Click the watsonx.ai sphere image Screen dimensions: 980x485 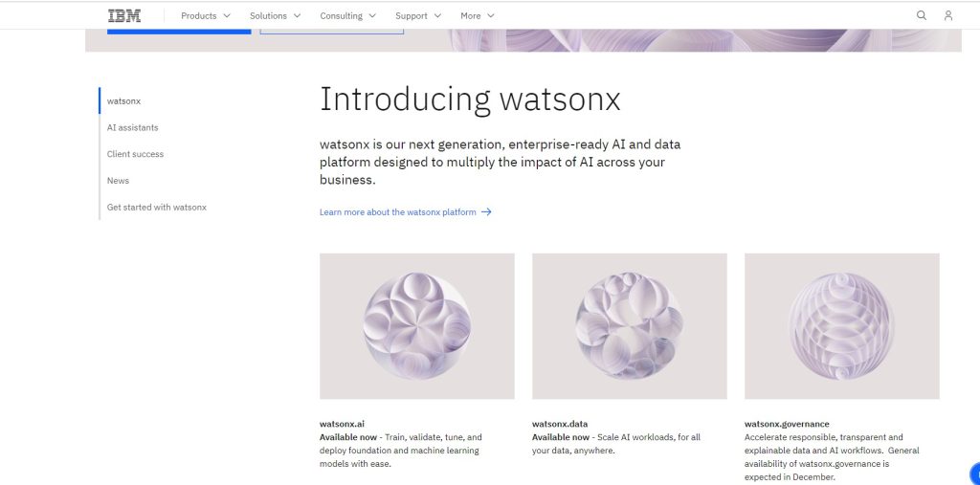[x=417, y=325]
